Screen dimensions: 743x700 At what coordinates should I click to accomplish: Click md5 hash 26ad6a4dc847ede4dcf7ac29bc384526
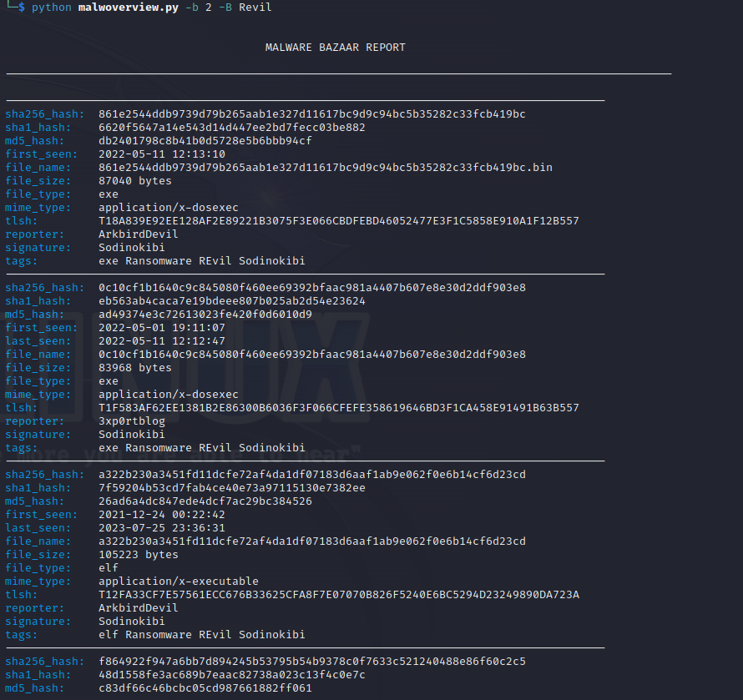tap(205, 501)
